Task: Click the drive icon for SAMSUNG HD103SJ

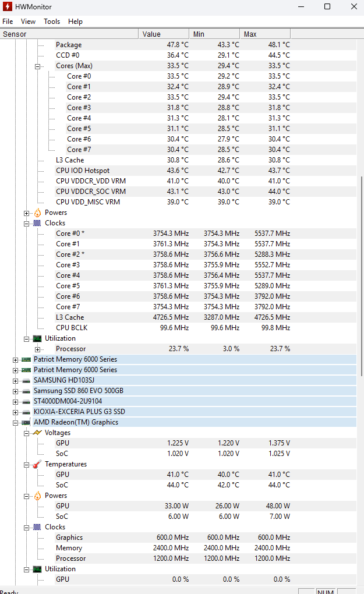Action: click(x=26, y=381)
